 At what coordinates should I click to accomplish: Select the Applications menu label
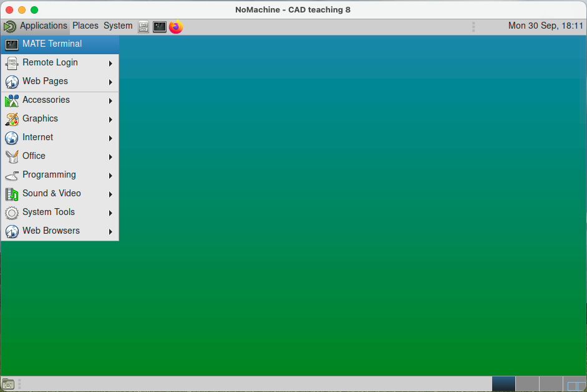click(x=43, y=26)
